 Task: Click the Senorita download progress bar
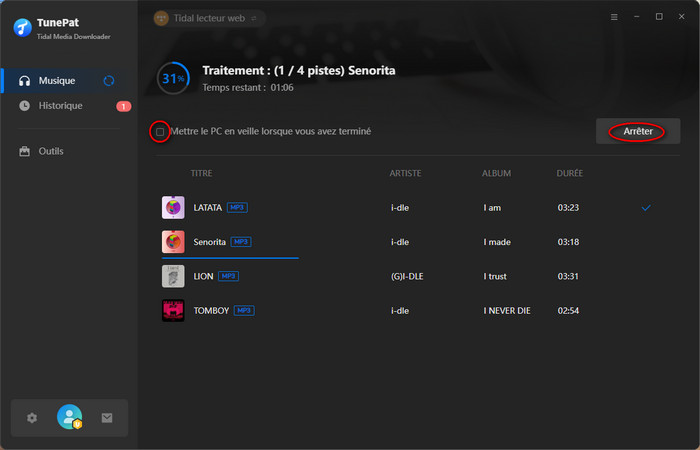pos(230,258)
